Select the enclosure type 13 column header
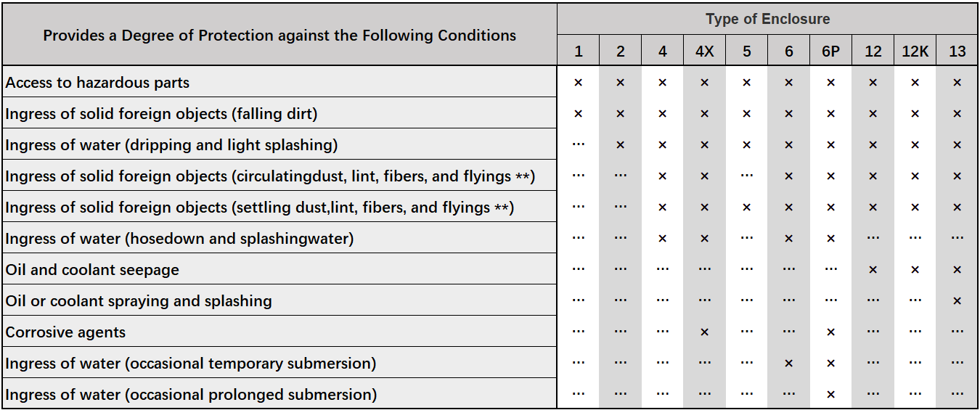980x410 pixels. (957, 51)
